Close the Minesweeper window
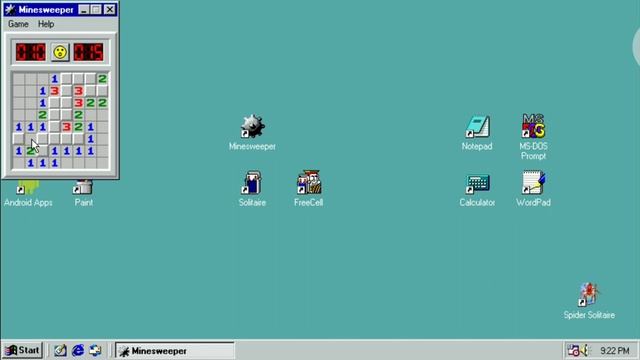Screen dimensions: 640x360 109,9
